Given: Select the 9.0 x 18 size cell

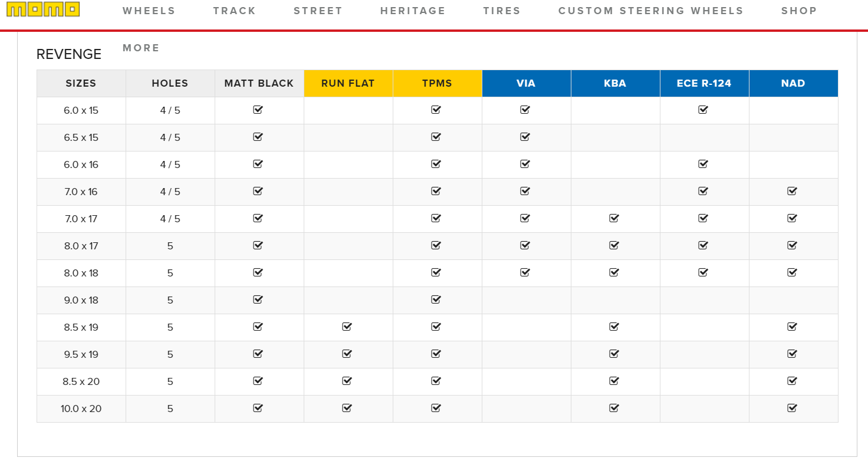Looking at the screenshot, I should pos(81,300).
